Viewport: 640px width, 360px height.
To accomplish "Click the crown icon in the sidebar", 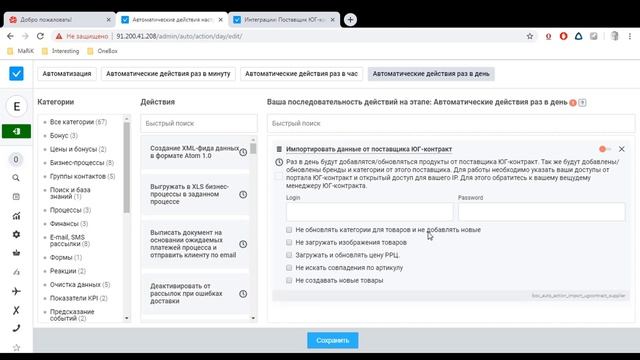I will (x=16, y=253).
